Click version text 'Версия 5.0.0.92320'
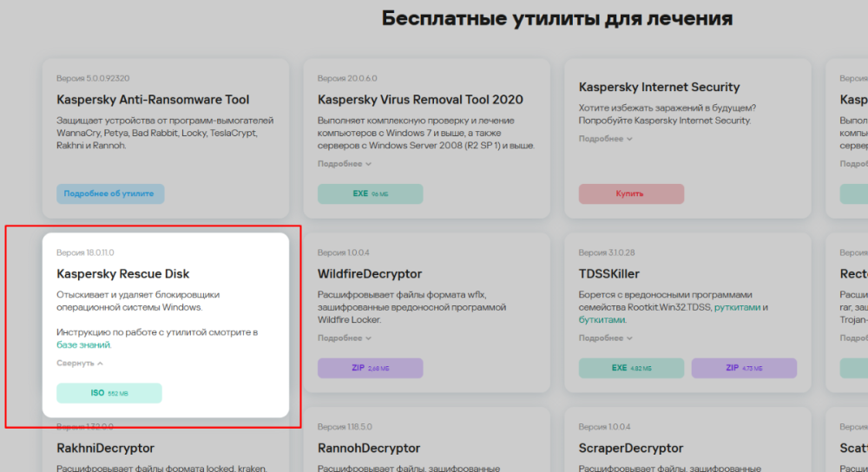This screenshot has width=868, height=472. (x=93, y=79)
